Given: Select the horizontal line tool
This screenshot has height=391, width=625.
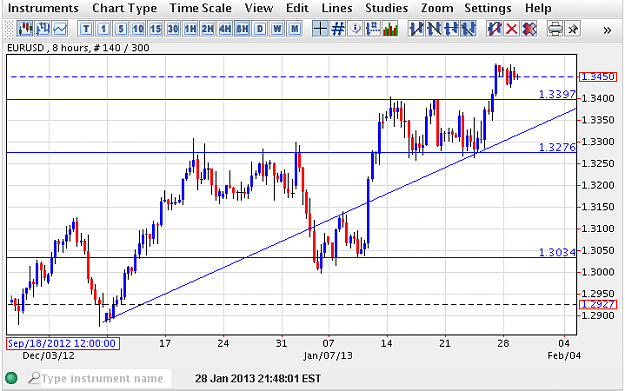Looking at the screenshot, I should (x=451, y=29).
